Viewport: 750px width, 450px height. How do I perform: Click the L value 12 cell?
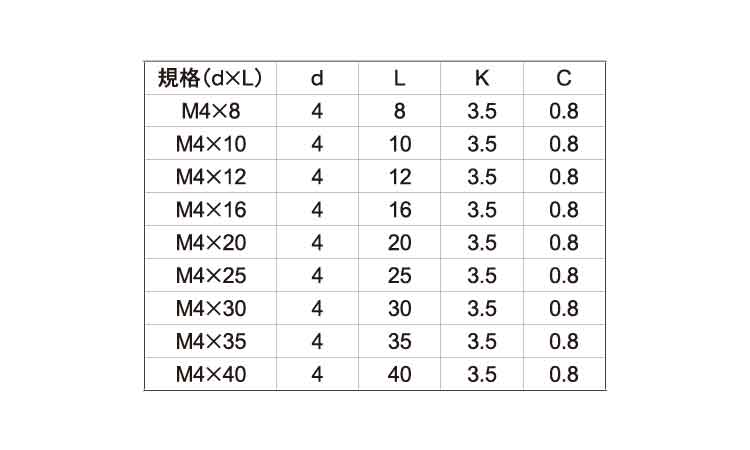click(400, 177)
